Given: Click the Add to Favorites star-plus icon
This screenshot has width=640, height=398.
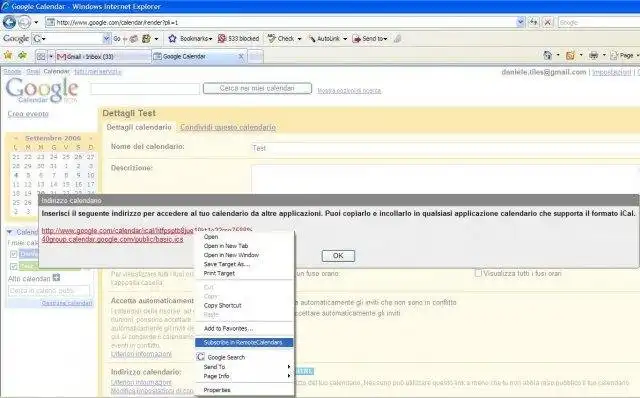Looking at the screenshot, I should click(x=22, y=56).
